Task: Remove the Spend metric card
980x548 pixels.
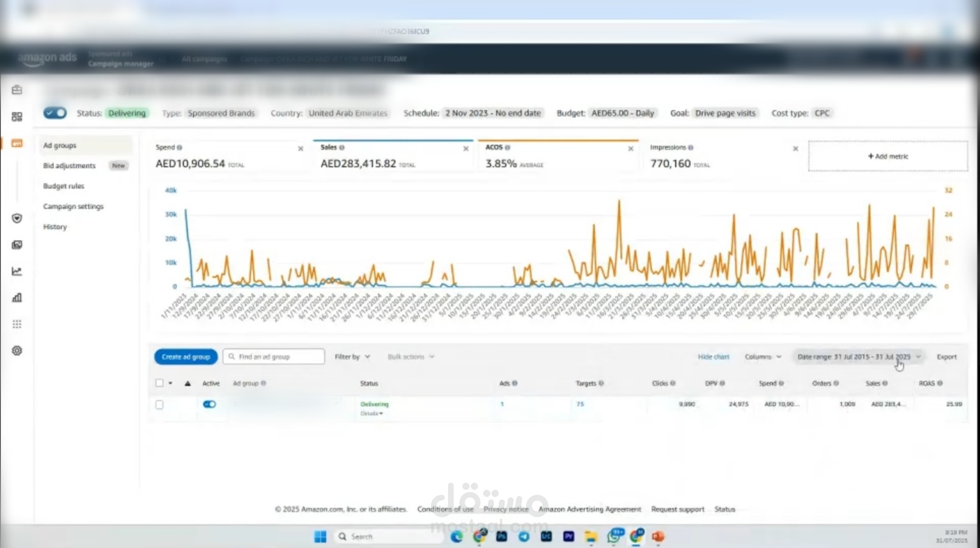Action: point(300,149)
